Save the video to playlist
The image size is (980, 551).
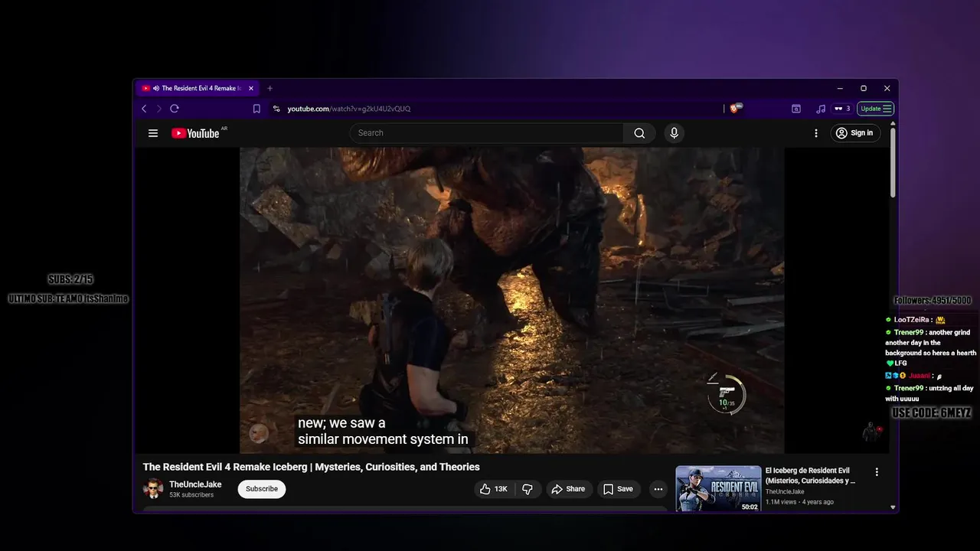point(618,489)
